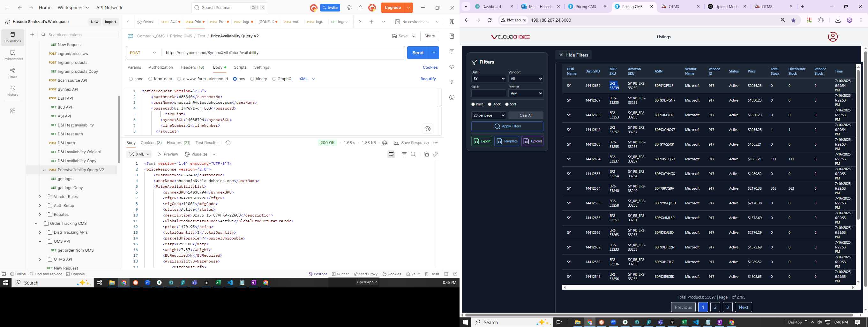This screenshot has height=327, width=868.
Task: Switch to the Headers (13) request tab
Action: (x=192, y=67)
